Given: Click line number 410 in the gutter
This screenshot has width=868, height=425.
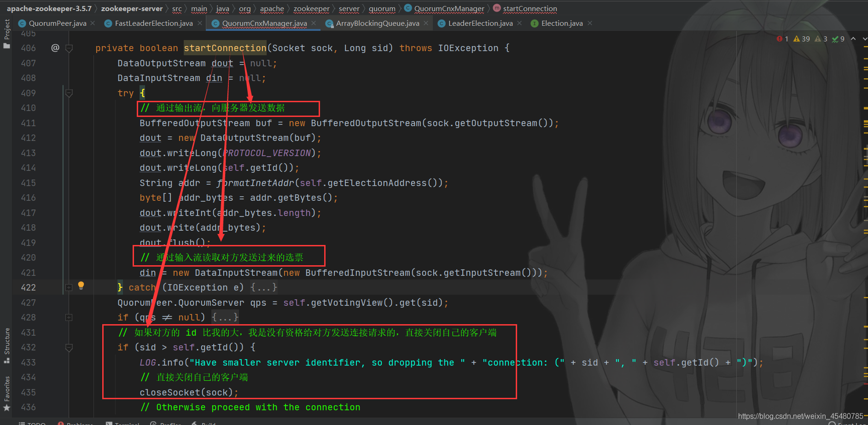Looking at the screenshot, I should pyautogui.click(x=28, y=108).
